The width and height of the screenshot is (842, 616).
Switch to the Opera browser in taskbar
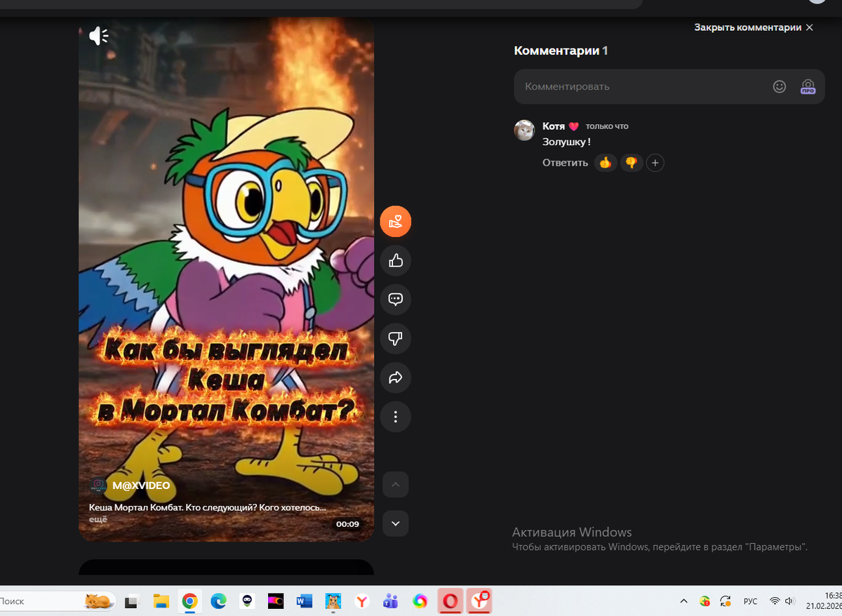click(x=450, y=601)
